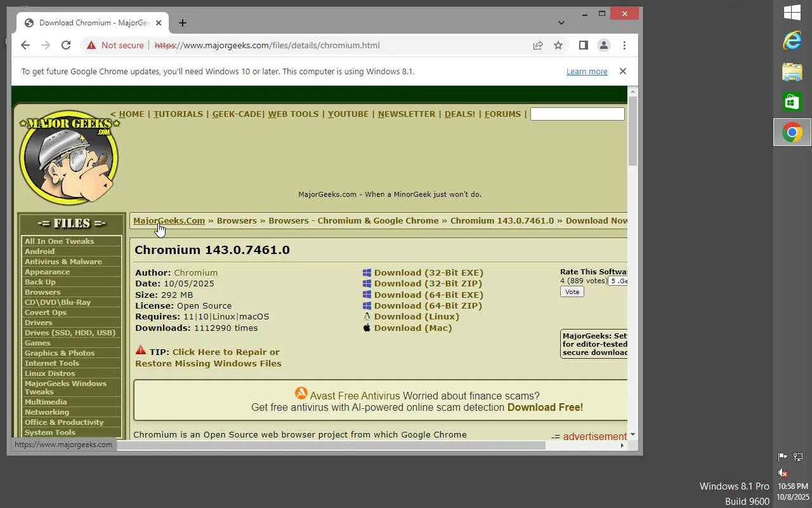
Task: Open the TUTORIALS nav item
Action: (178, 114)
